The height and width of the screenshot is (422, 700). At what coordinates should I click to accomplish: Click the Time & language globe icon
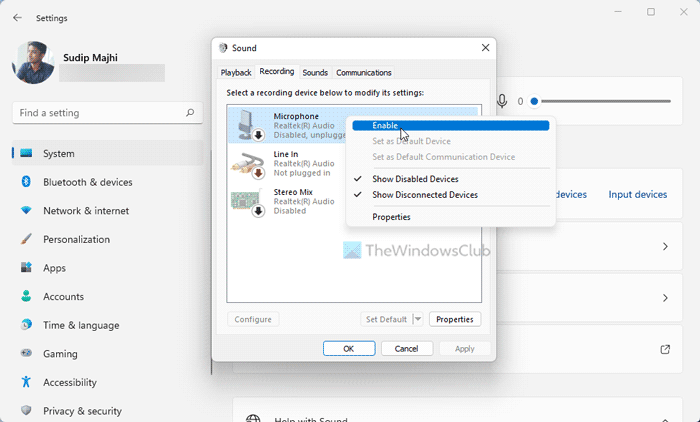click(26, 325)
